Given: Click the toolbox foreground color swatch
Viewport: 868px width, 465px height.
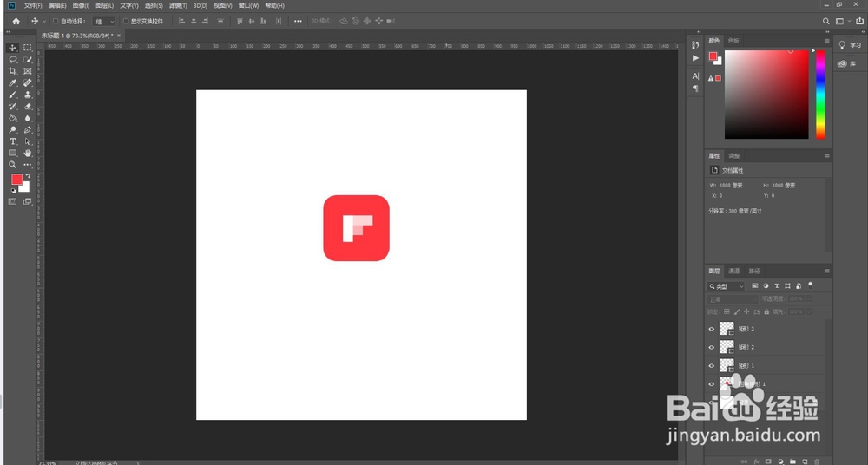Looking at the screenshot, I should coord(16,180).
